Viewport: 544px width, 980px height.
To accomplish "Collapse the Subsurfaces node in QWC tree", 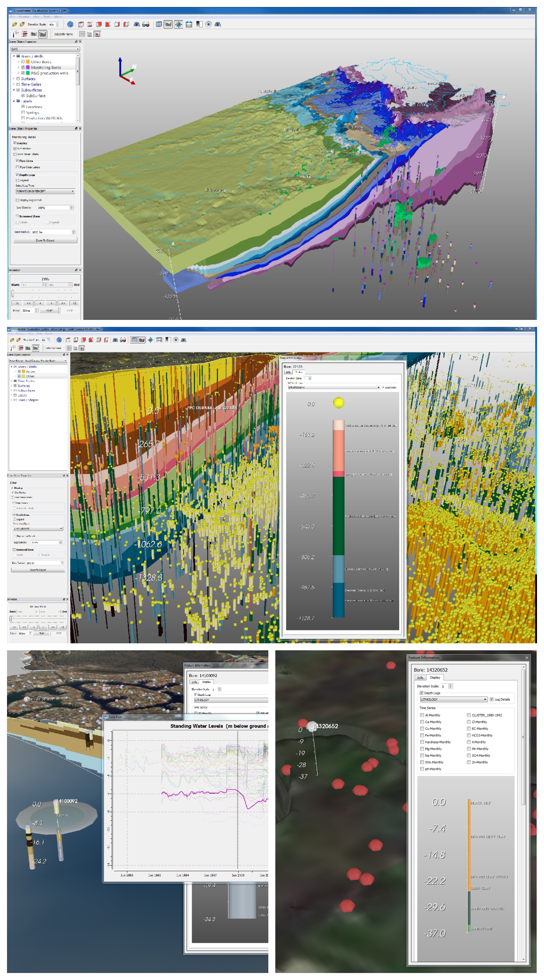I will pyautogui.click(x=14, y=90).
